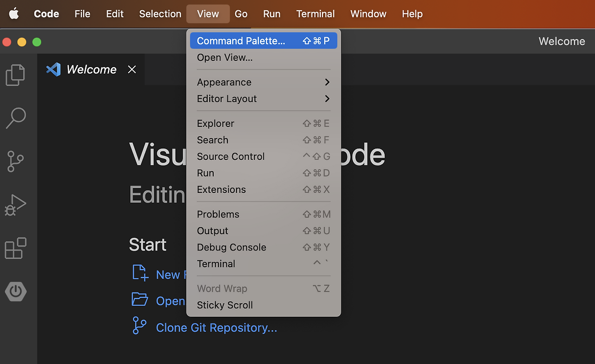595x364 pixels.
Task: Open the Extensions icon in the sidebar
Action: 15,248
